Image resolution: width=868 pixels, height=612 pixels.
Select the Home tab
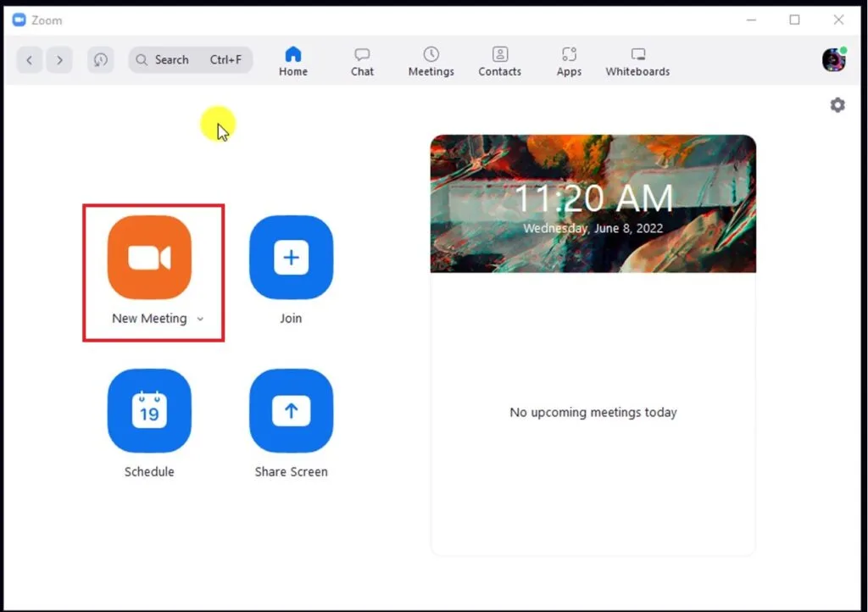tap(293, 61)
